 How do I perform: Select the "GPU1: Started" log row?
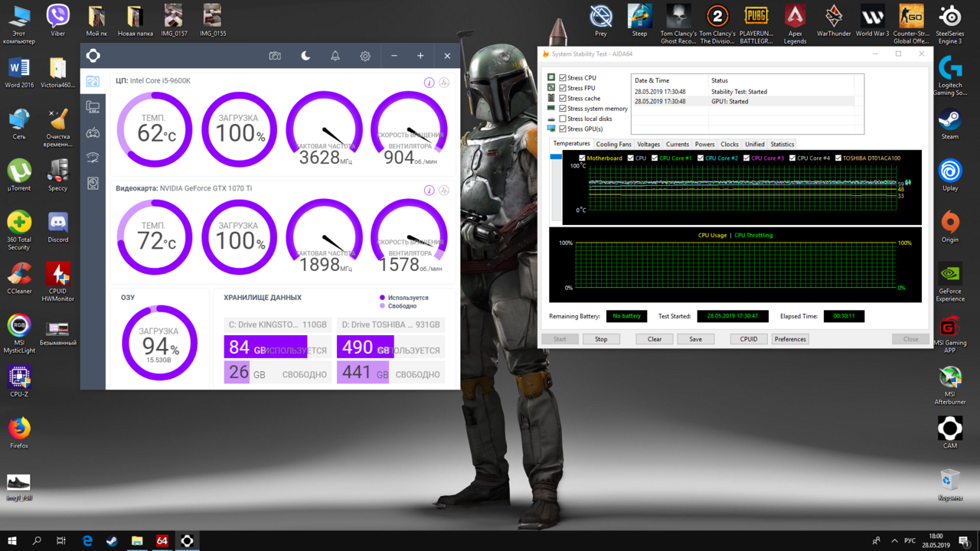[742, 101]
